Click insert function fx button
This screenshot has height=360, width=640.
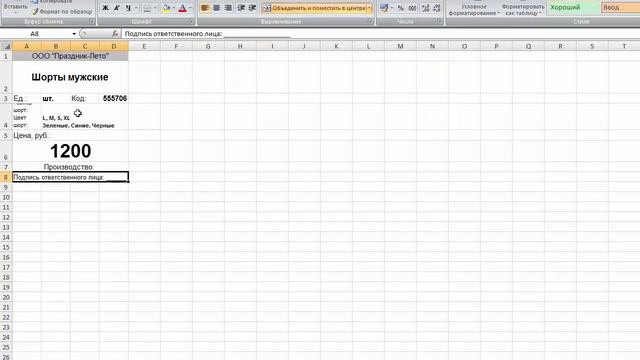click(115, 34)
